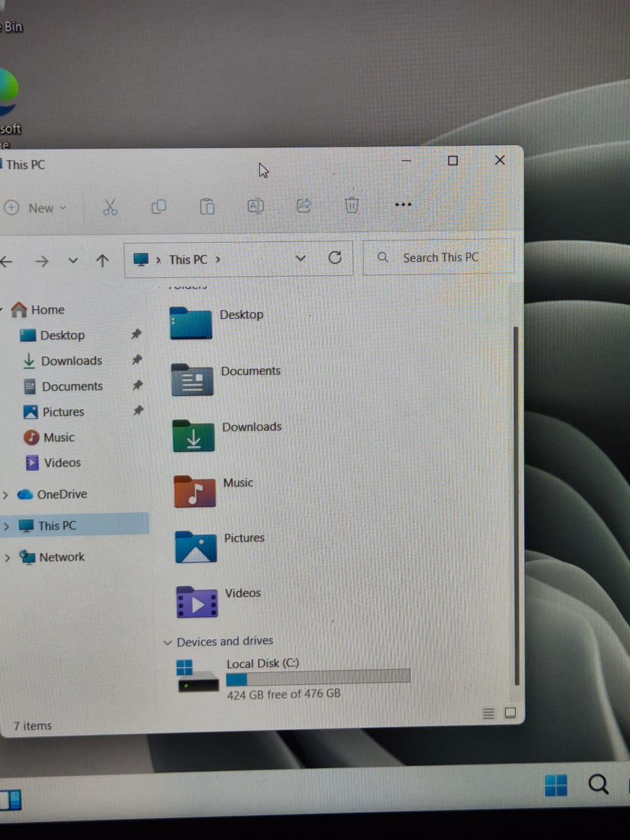Minimize the This PC window
Viewport: 630px width, 840px height.
[x=406, y=161]
